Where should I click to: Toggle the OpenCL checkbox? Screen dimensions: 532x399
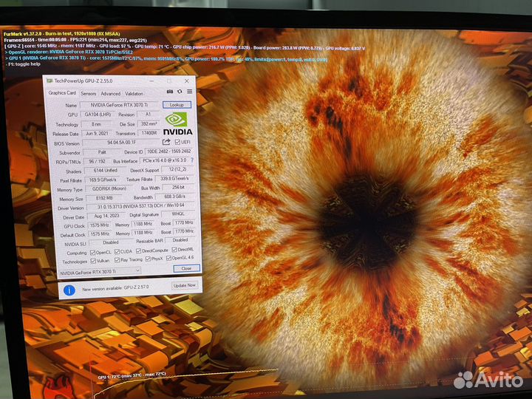click(x=92, y=253)
